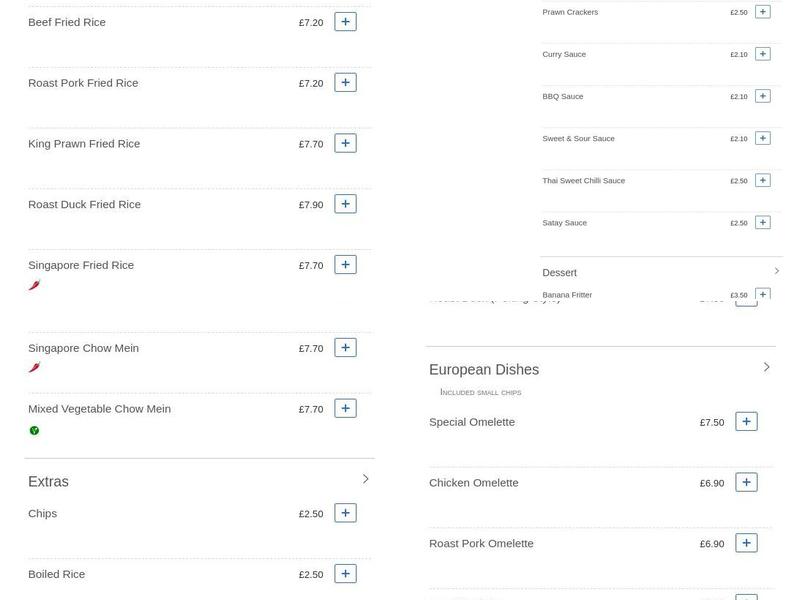The width and height of the screenshot is (800, 600).
Task: Collapse the European Dishes section chevron
Action: click(x=766, y=368)
